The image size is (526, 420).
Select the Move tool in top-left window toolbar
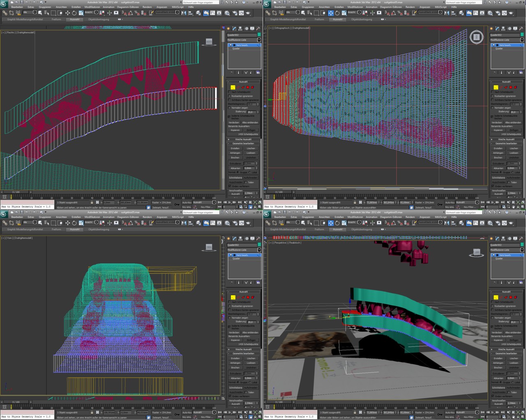coord(68,13)
